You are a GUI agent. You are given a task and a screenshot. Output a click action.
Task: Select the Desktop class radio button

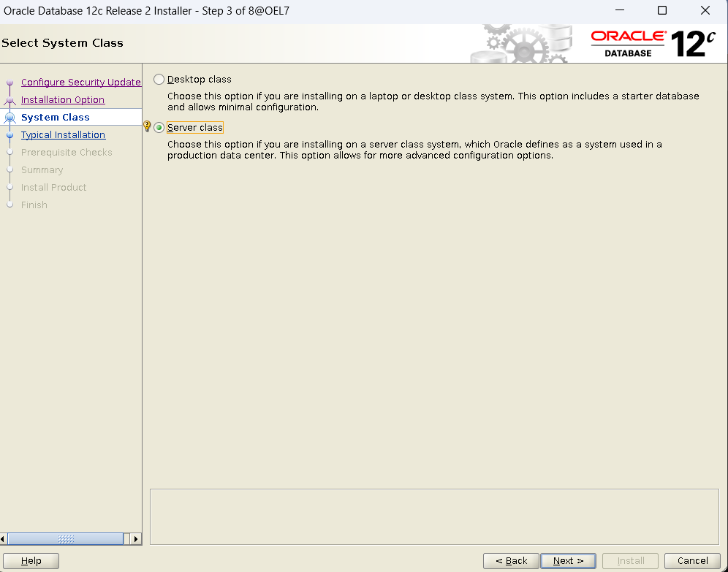[159, 80]
